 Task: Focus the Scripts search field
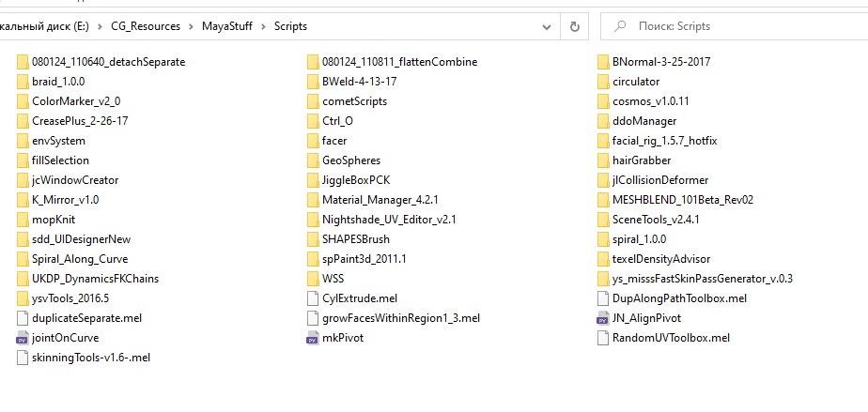734,26
